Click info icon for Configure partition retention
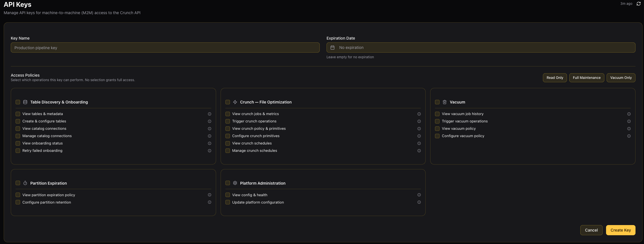Screen dimensions: 644x244 pos(210,202)
